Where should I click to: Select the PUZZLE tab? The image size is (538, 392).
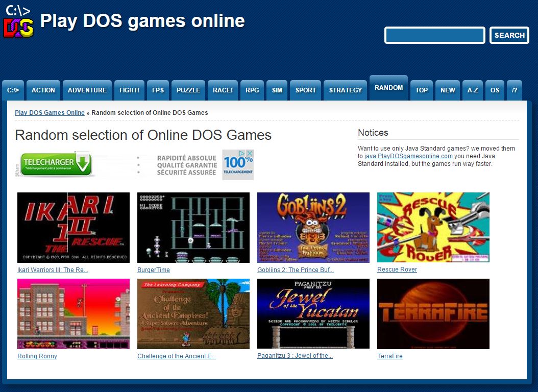click(188, 90)
